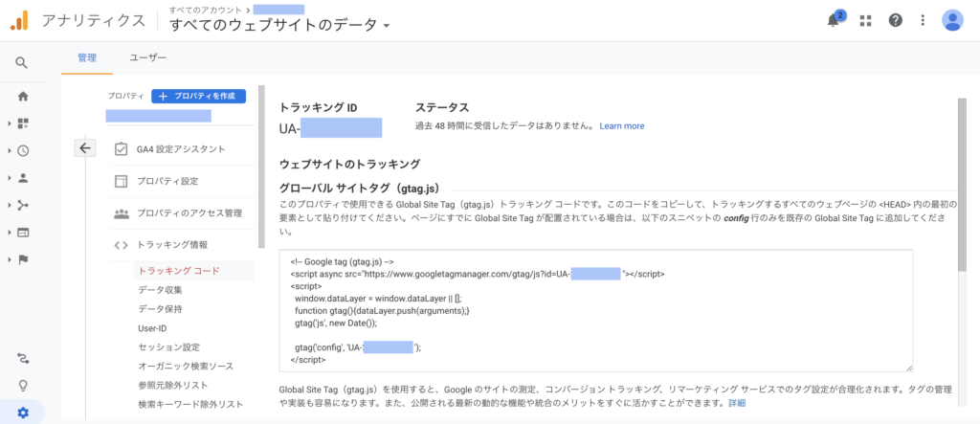Click the プロパティ設定 layout icon

coord(121,181)
